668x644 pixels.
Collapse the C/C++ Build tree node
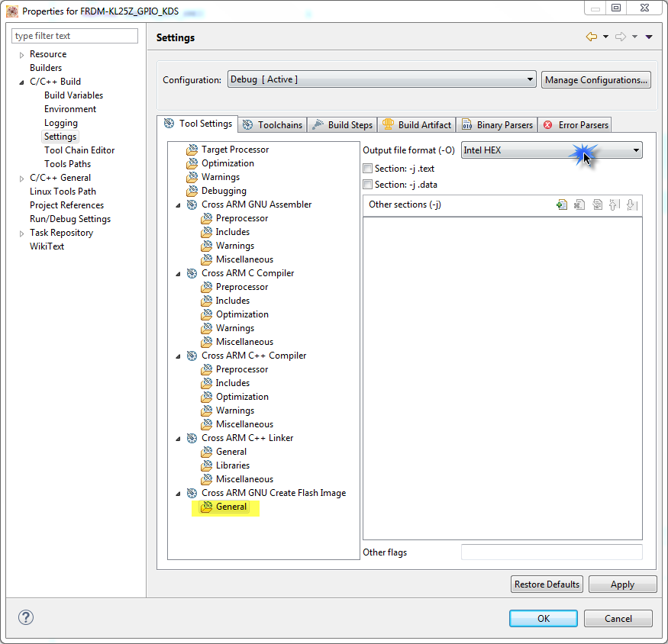tap(21, 82)
